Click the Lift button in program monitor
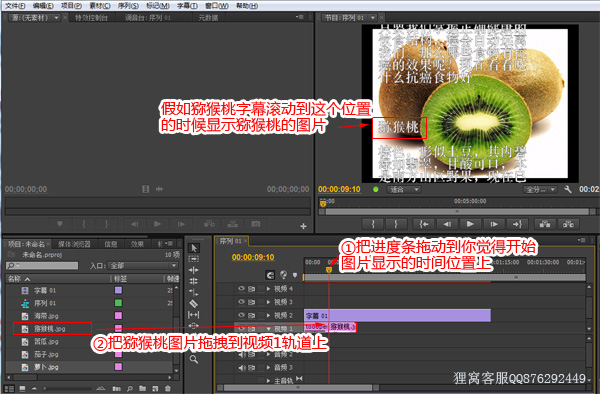The height and width of the screenshot is (394, 600). pyautogui.click(x=545, y=224)
